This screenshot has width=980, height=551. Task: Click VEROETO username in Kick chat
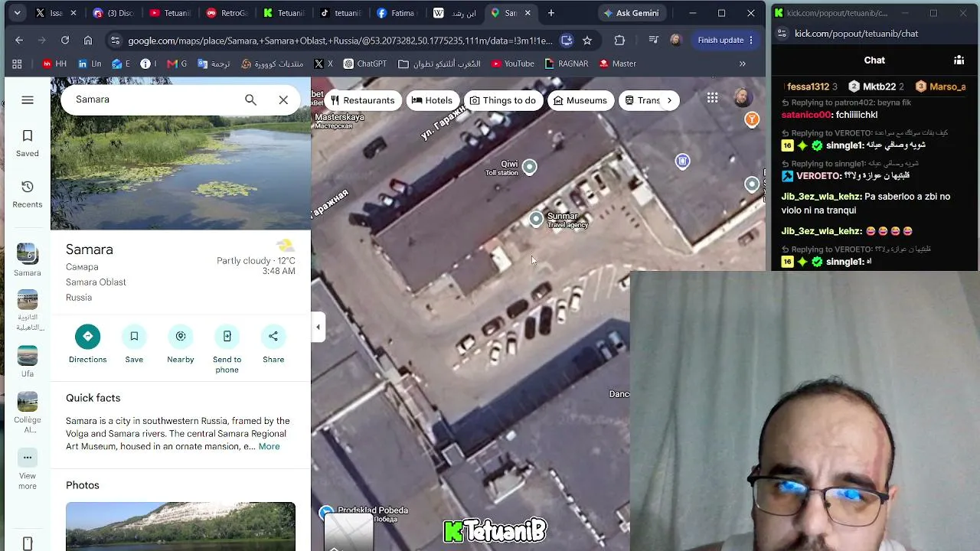pyautogui.click(x=818, y=176)
